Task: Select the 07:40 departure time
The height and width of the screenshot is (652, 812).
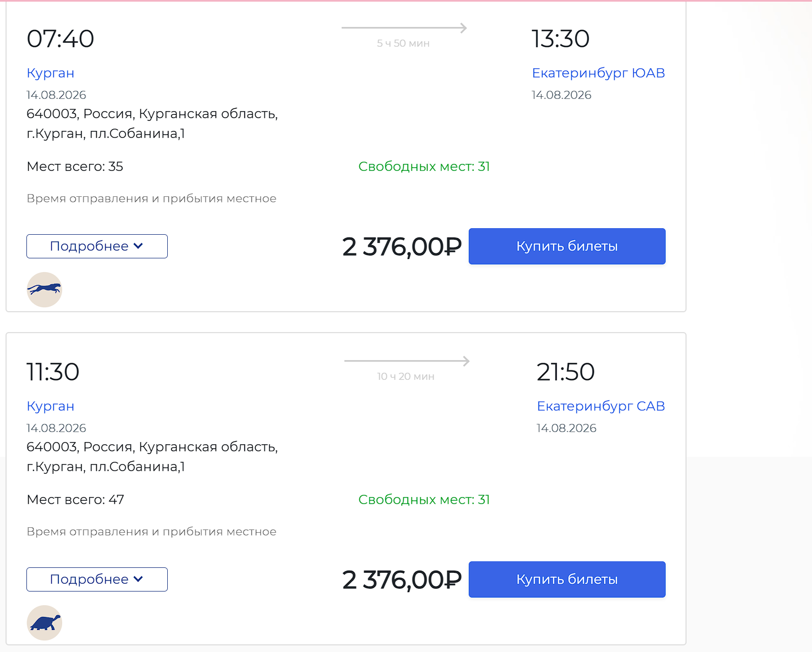Action: point(61,39)
